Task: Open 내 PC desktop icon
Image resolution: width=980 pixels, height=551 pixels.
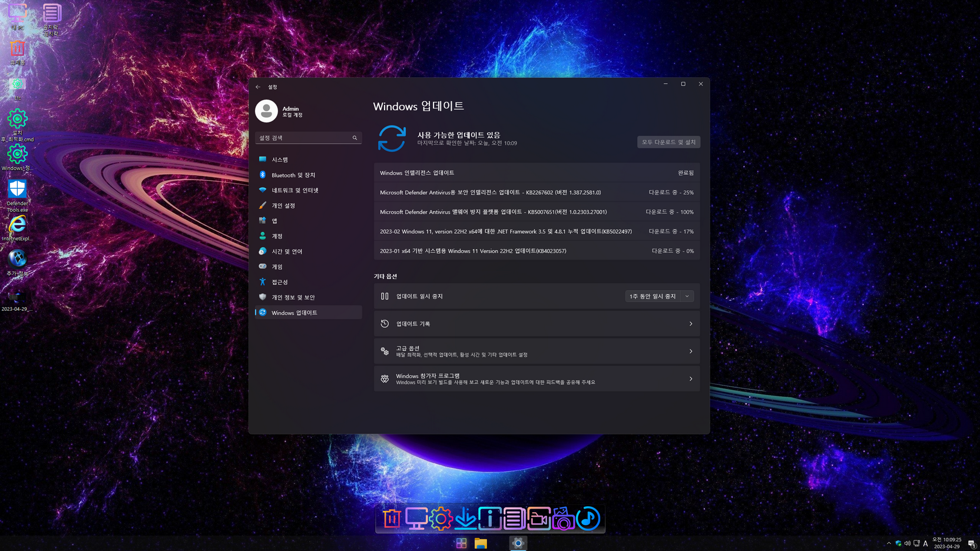Action: pyautogui.click(x=17, y=16)
